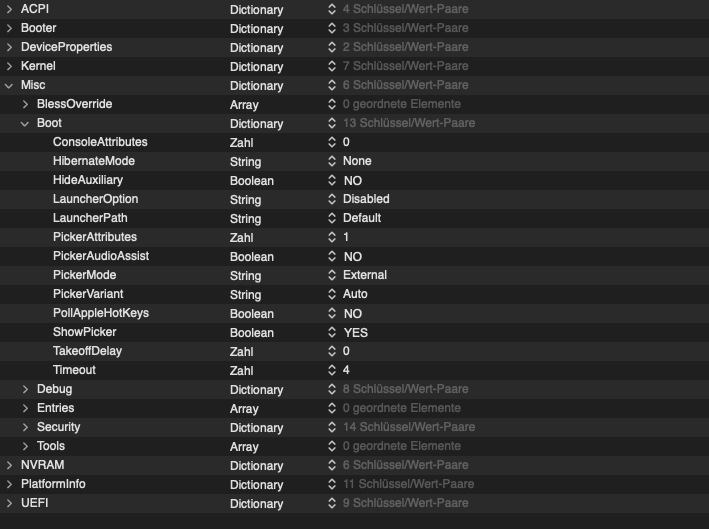The width and height of the screenshot is (709, 529).
Task: Expand the UEFI section
Action: click(9, 503)
